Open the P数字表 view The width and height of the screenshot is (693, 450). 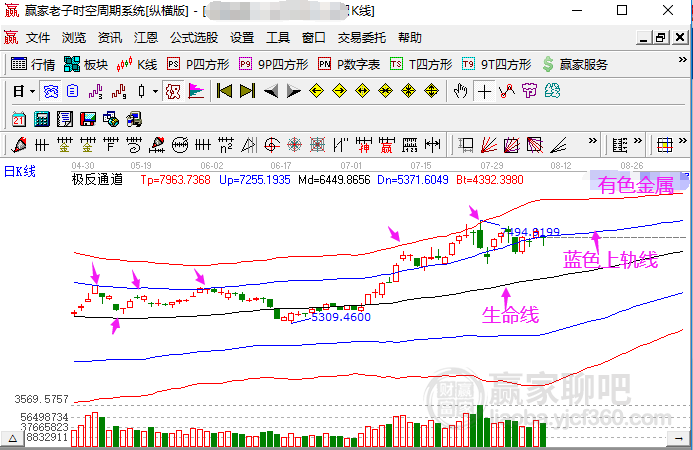click(349, 65)
